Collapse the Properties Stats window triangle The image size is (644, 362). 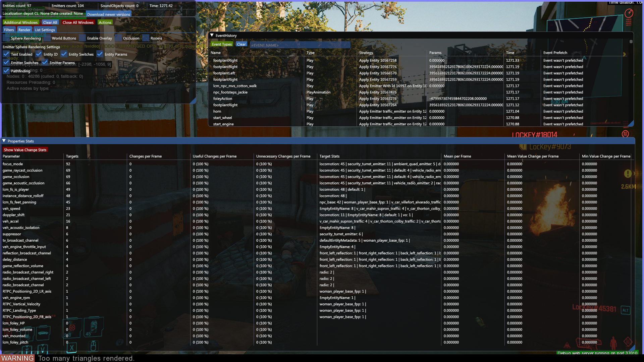pos(4,141)
